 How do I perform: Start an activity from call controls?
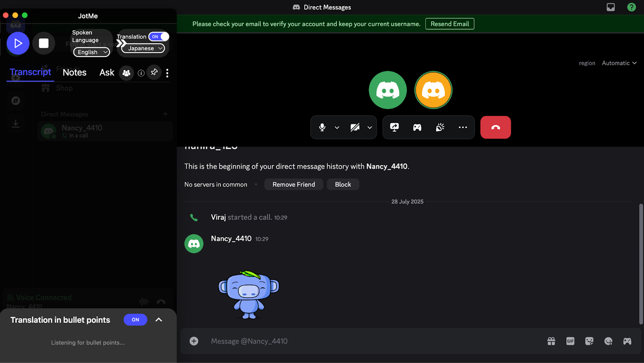click(x=417, y=128)
